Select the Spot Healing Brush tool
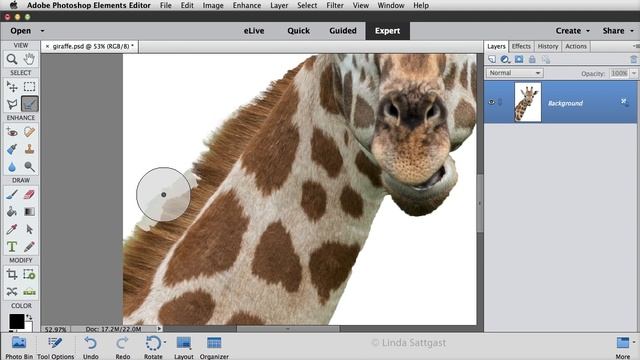The width and height of the screenshot is (640, 360). (x=29, y=132)
